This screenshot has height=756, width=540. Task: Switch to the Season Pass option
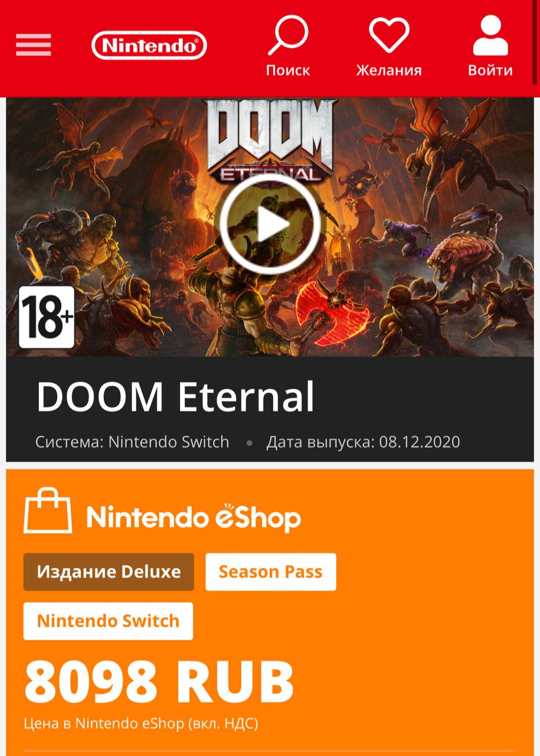(271, 572)
